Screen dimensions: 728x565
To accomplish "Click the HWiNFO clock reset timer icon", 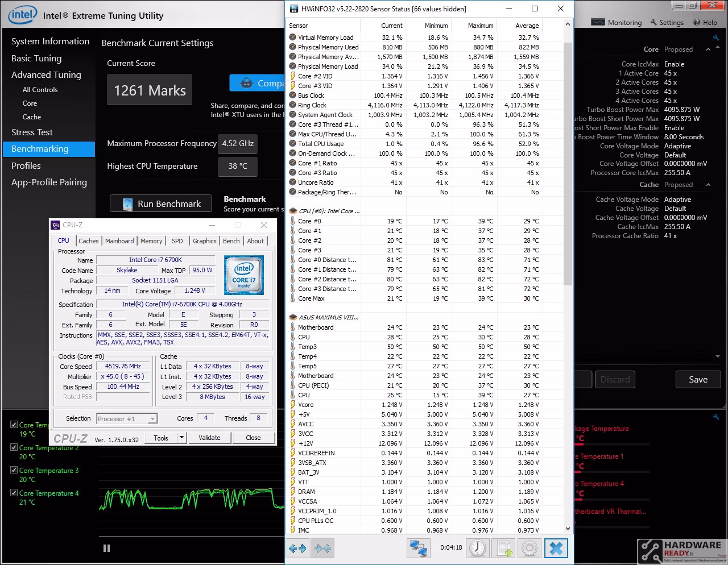I will tap(478, 549).
